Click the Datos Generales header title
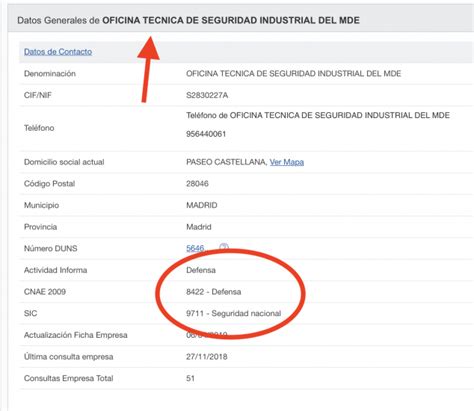474x411 pixels. click(188, 20)
